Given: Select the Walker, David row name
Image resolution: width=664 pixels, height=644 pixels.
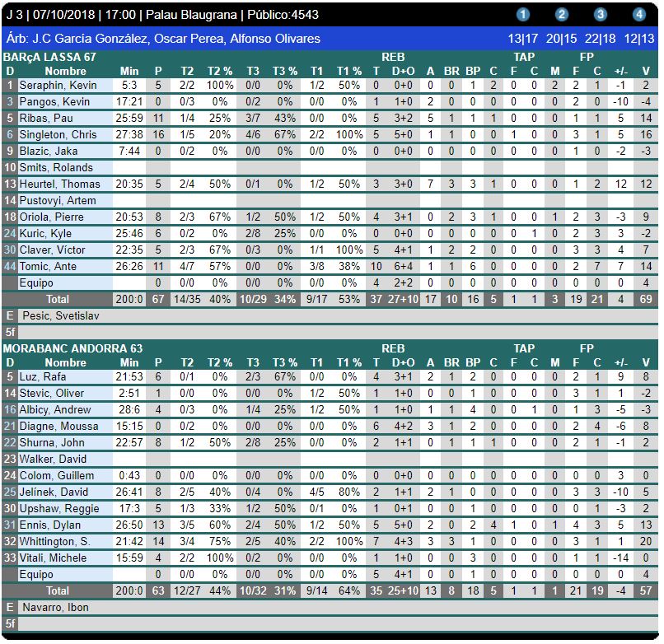Looking at the screenshot, I should [53, 460].
